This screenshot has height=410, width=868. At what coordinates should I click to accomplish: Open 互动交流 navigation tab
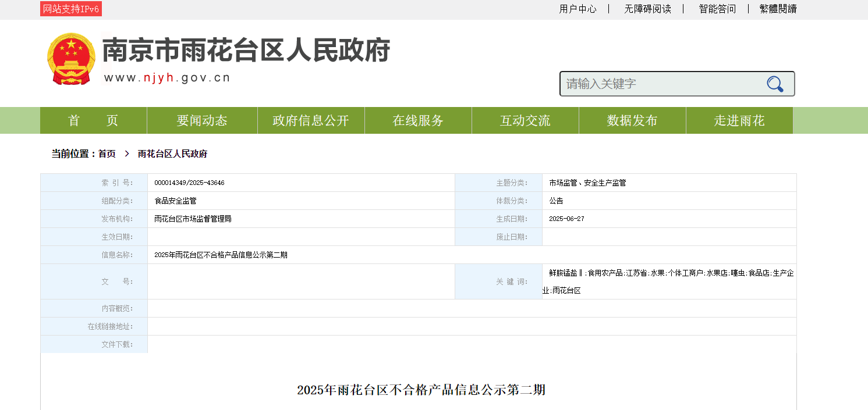click(525, 120)
